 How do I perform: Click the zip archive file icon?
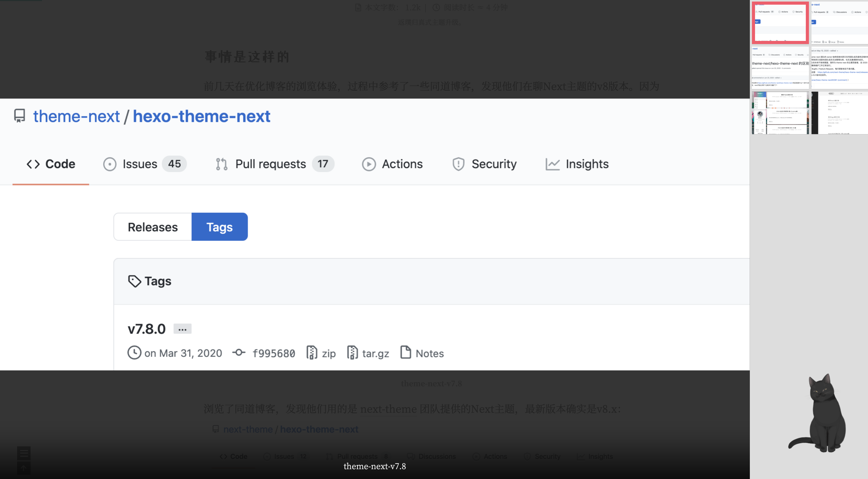(x=312, y=353)
